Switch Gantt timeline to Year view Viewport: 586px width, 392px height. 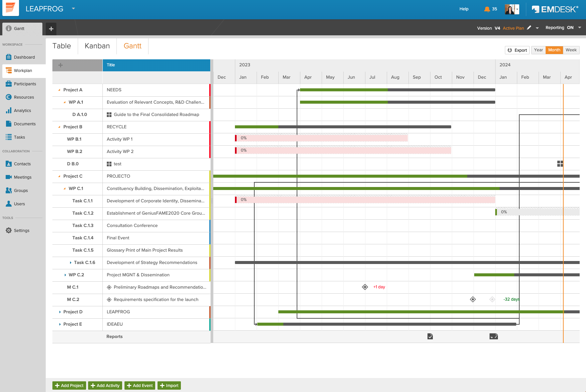tap(538, 50)
